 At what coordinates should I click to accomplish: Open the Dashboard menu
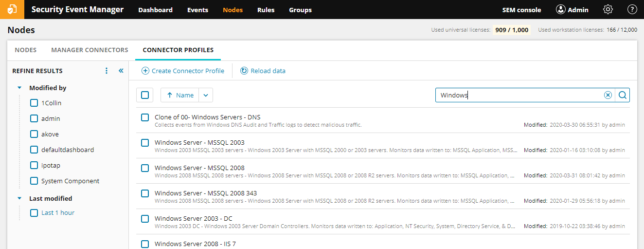[155, 10]
